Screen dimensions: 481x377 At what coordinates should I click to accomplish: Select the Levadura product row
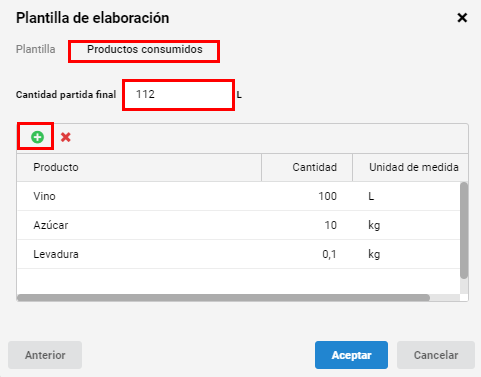(x=238, y=254)
